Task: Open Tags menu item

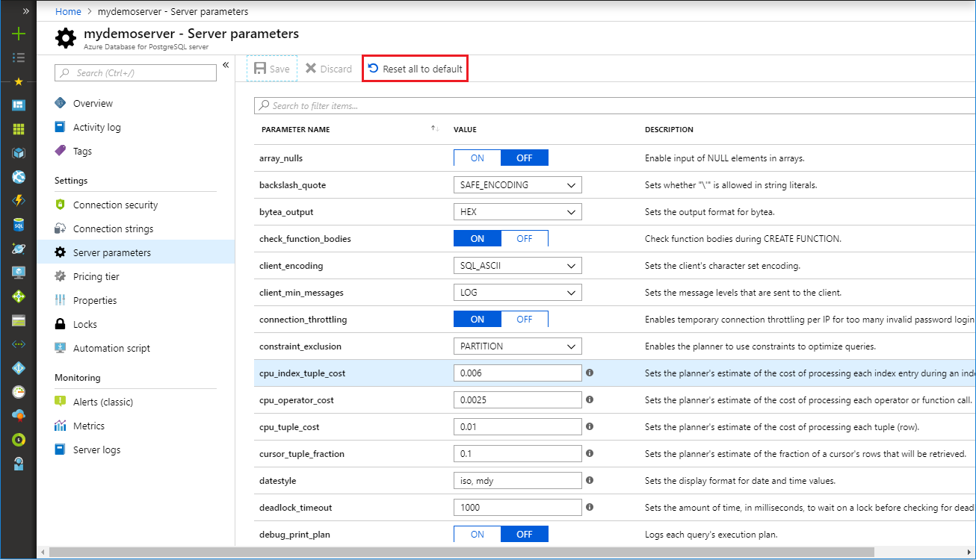Action: click(82, 151)
